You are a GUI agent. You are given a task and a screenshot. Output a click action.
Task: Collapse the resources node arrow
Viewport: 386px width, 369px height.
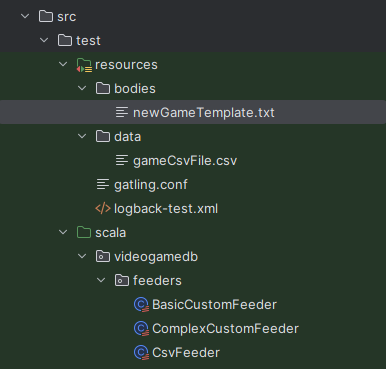63,64
